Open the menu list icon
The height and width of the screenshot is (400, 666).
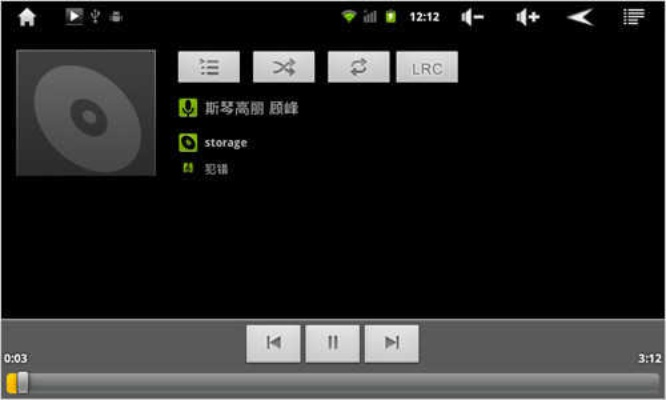pyautogui.click(x=634, y=17)
